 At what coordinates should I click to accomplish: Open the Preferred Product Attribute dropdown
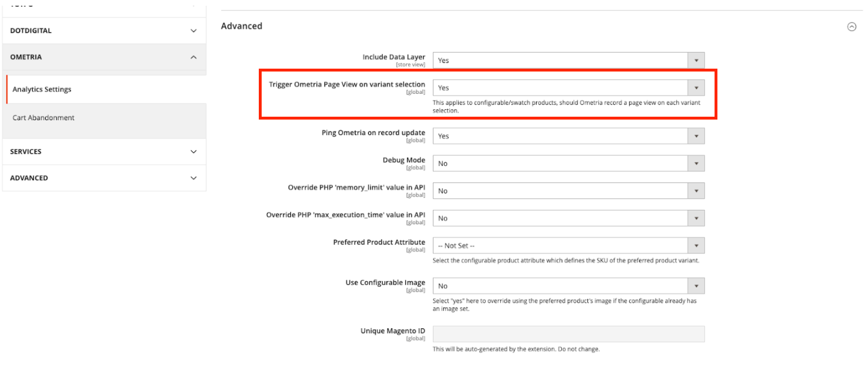point(569,245)
